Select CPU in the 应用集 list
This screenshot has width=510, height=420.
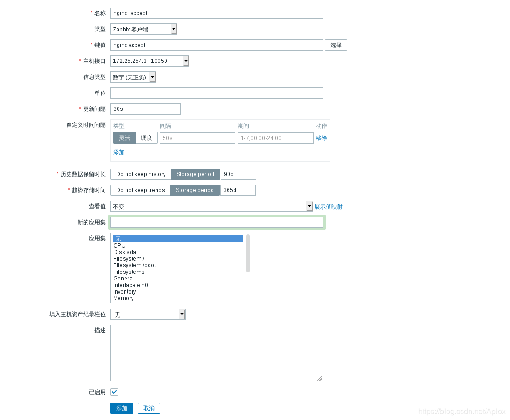point(178,245)
